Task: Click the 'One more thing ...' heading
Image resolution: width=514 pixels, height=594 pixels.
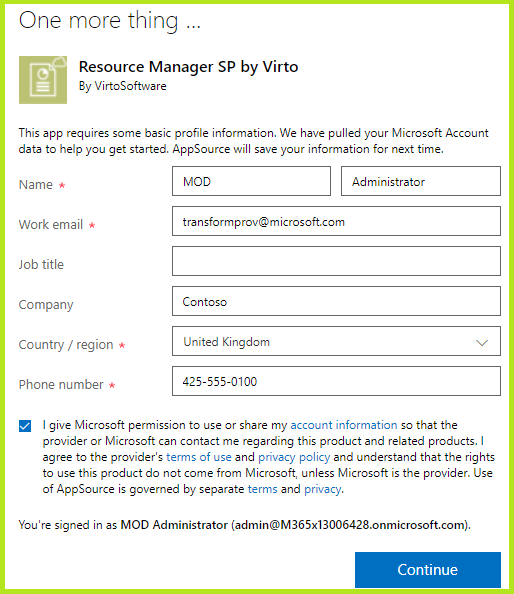Action: coord(109,20)
